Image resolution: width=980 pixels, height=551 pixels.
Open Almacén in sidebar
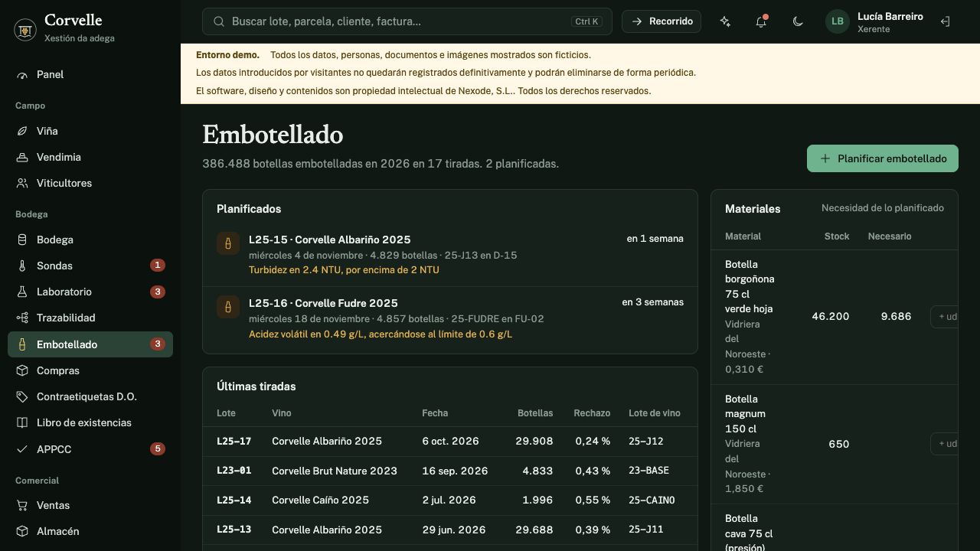coord(90,531)
